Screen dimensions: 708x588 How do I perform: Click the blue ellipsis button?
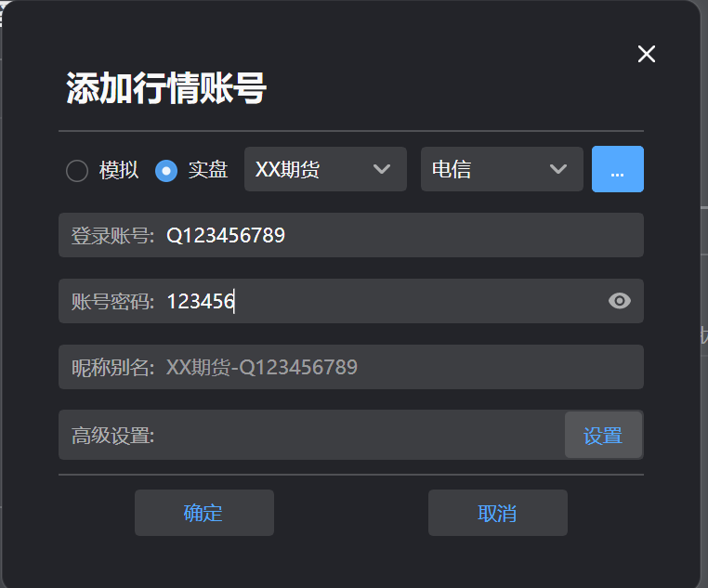pyautogui.click(x=617, y=169)
